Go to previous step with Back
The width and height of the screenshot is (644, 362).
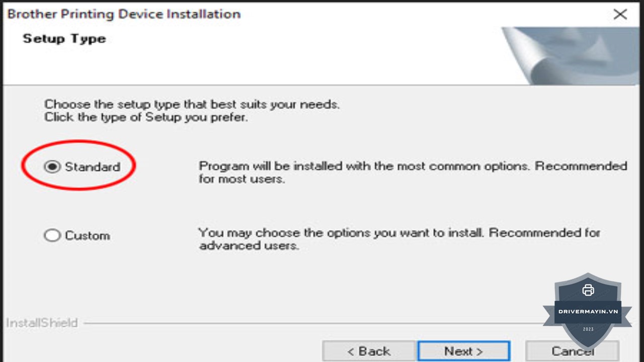click(x=368, y=351)
